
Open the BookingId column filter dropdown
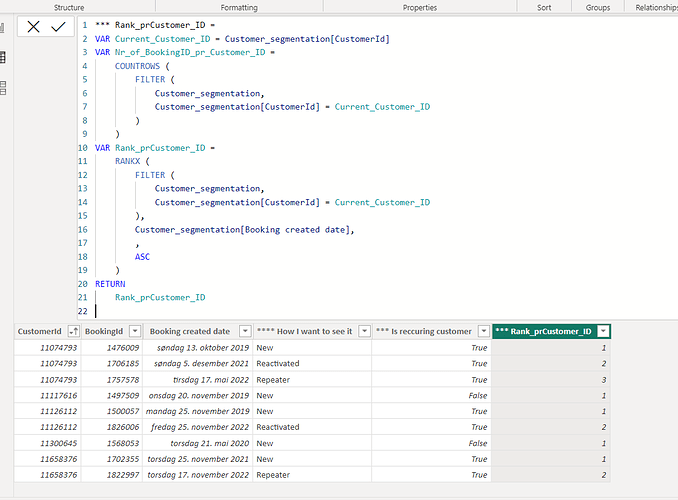135,331
